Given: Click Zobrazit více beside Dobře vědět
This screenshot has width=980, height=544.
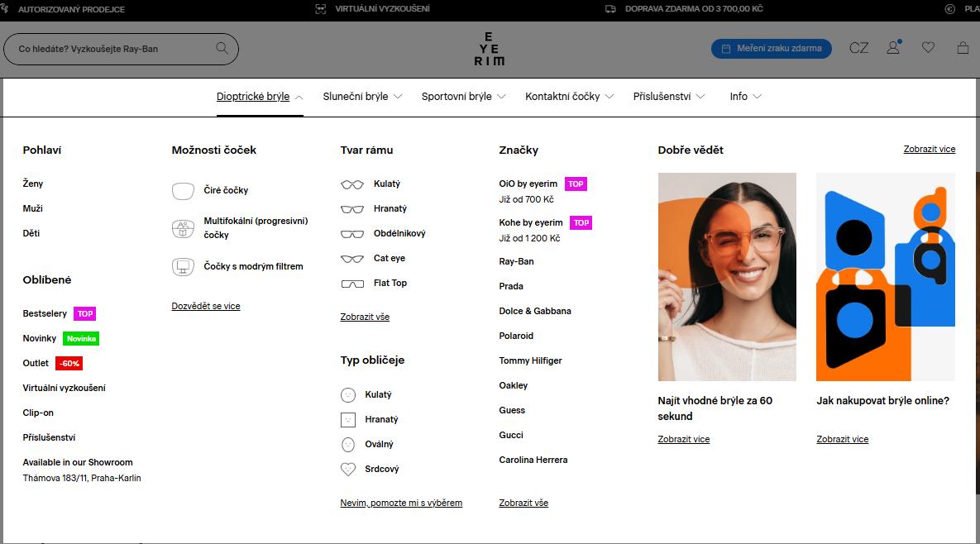Looking at the screenshot, I should pos(930,150).
